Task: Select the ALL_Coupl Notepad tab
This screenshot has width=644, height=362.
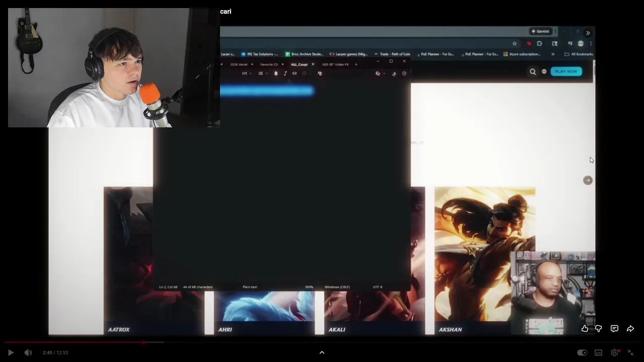Action: [x=299, y=64]
